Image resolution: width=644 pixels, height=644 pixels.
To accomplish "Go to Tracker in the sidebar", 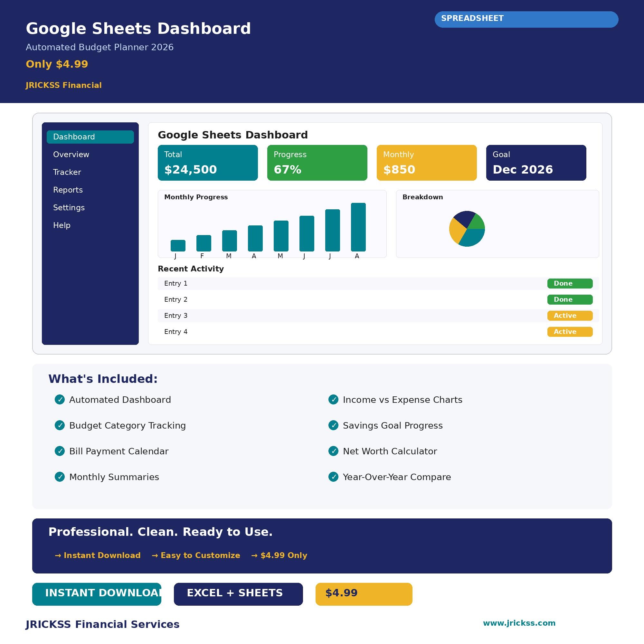I will point(67,172).
